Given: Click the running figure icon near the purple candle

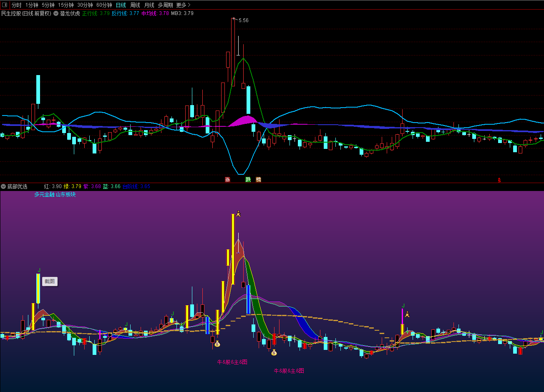Looking at the screenshot, I should 407,314.
